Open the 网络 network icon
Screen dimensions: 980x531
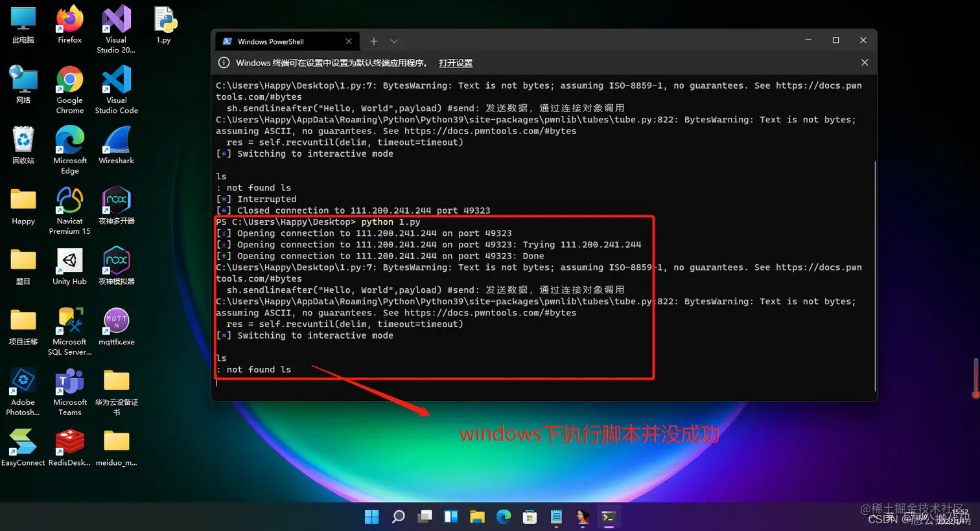23,85
